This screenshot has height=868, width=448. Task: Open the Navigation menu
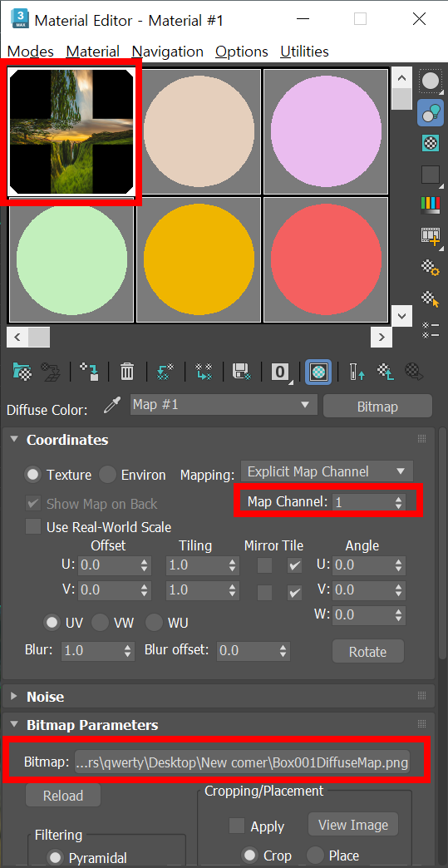pyautogui.click(x=168, y=52)
